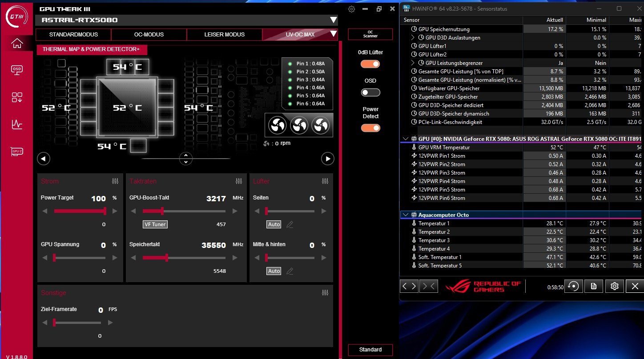This screenshot has height=359, width=644.
Task: Toggle Auto for Mitte & hinten fan
Action: (x=274, y=271)
